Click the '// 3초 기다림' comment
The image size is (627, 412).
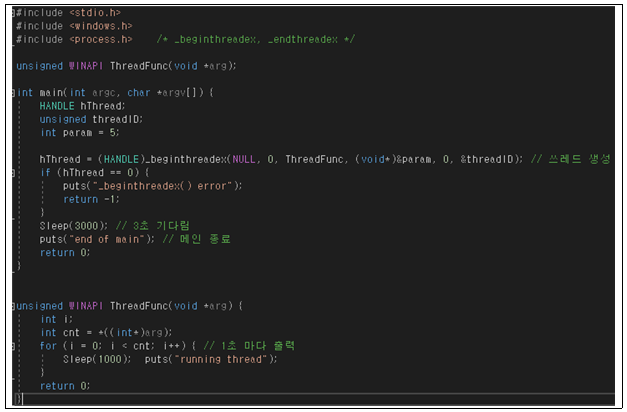[x=152, y=226]
